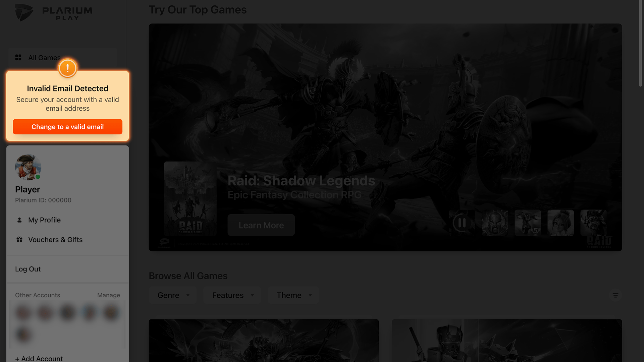This screenshot has height=362, width=644.
Task: Click the Invalid Email Detected heading
Action: (x=67, y=88)
